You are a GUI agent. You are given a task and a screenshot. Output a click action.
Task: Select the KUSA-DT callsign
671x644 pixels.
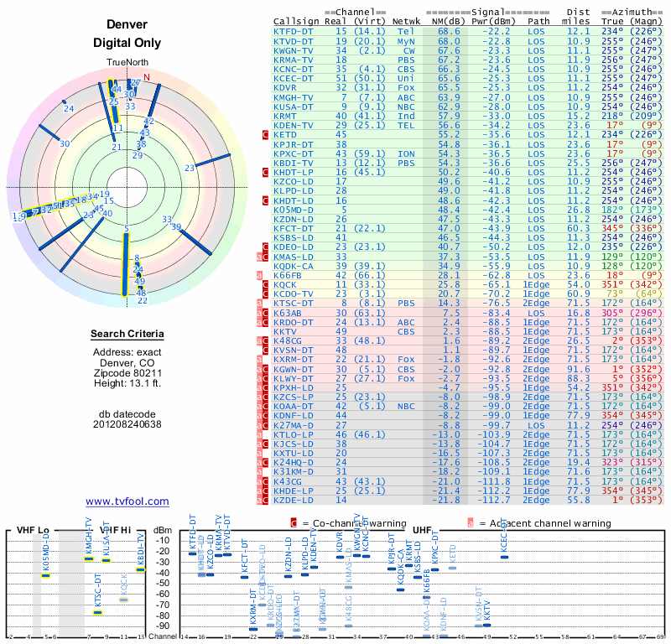[x=294, y=107]
